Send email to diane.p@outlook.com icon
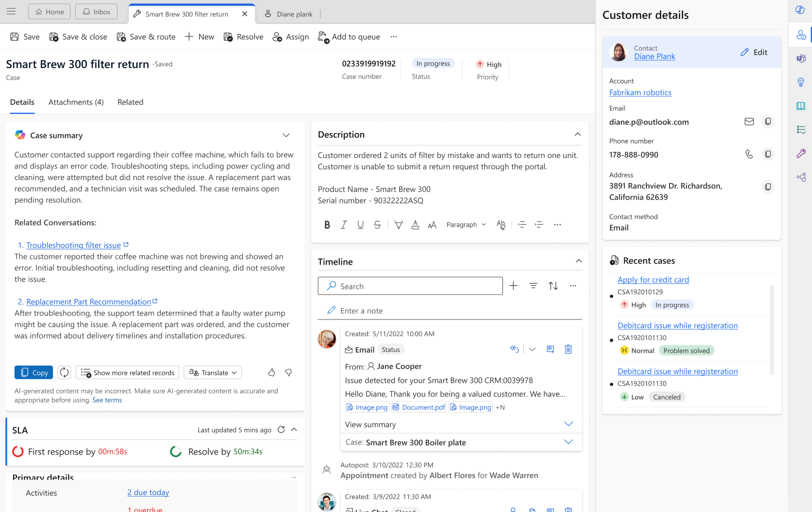The image size is (812, 512). click(749, 121)
